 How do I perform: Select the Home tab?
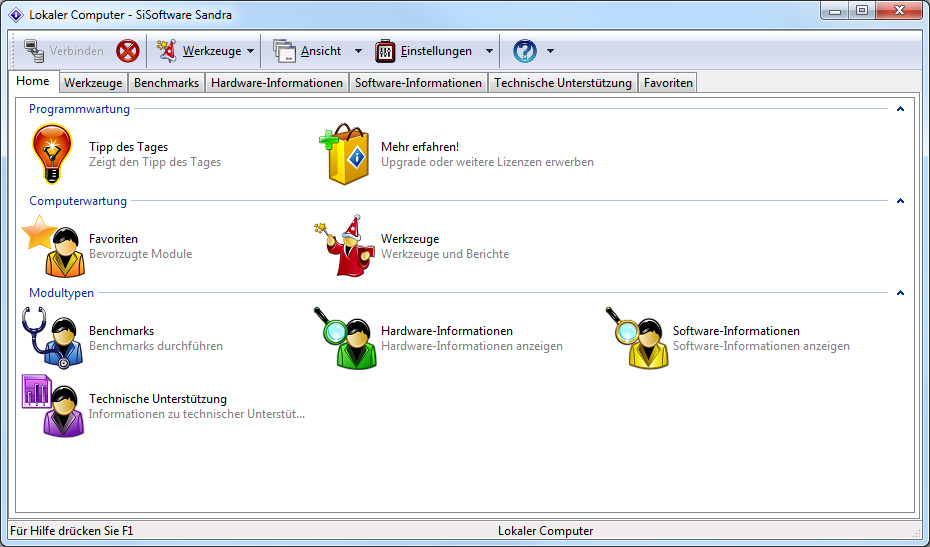tap(33, 81)
